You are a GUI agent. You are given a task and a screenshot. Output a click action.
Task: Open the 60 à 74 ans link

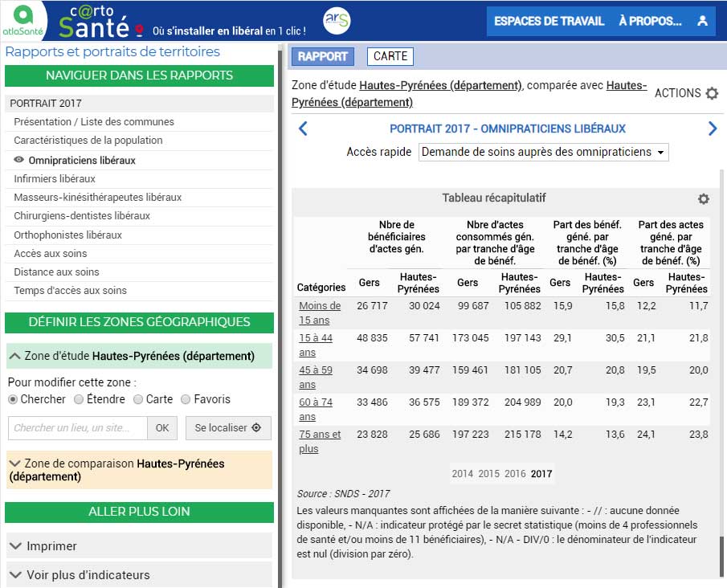click(315, 409)
